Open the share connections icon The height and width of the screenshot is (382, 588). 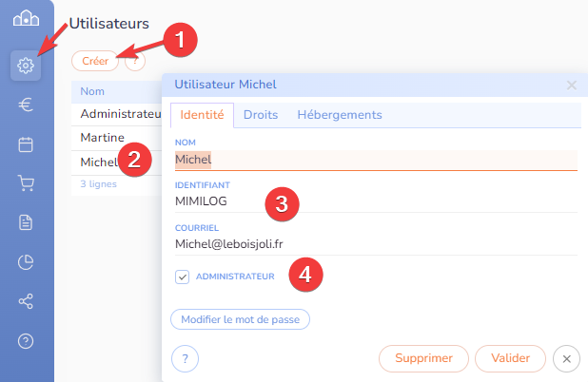[26, 301]
